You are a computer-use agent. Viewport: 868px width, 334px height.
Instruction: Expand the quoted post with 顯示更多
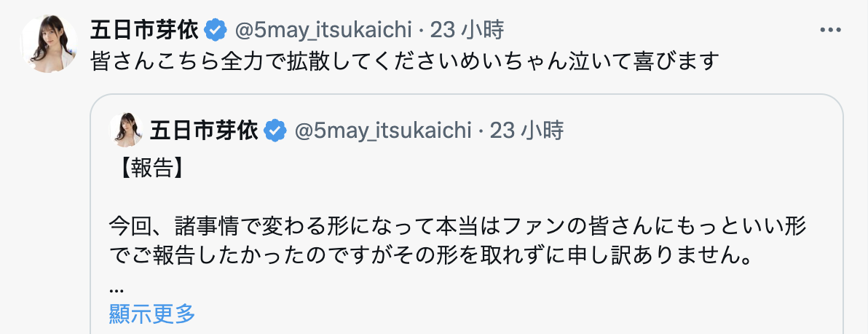tap(152, 314)
